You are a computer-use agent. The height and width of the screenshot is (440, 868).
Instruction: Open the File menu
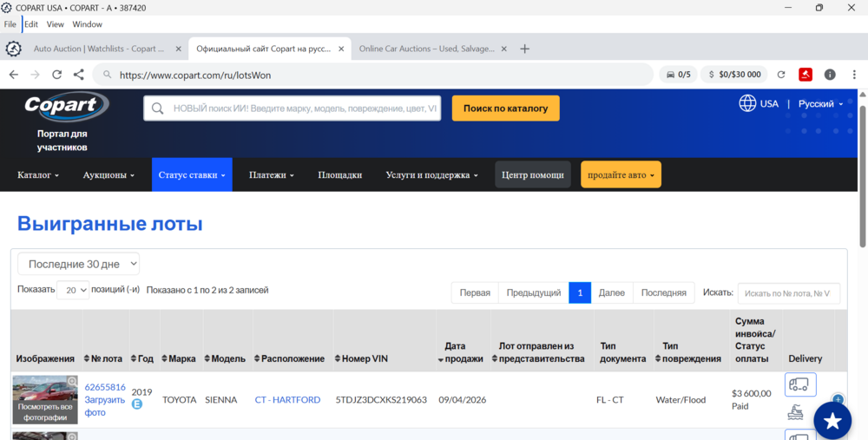[10, 24]
